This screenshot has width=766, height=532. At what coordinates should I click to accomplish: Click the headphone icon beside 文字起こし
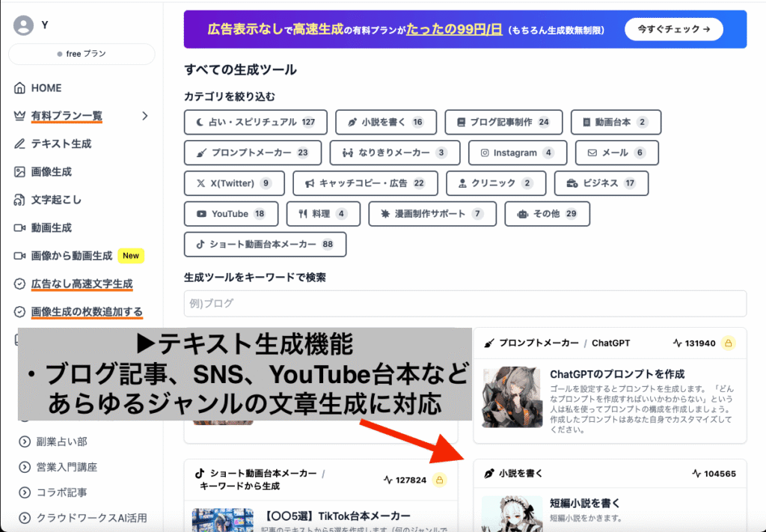[x=19, y=200]
